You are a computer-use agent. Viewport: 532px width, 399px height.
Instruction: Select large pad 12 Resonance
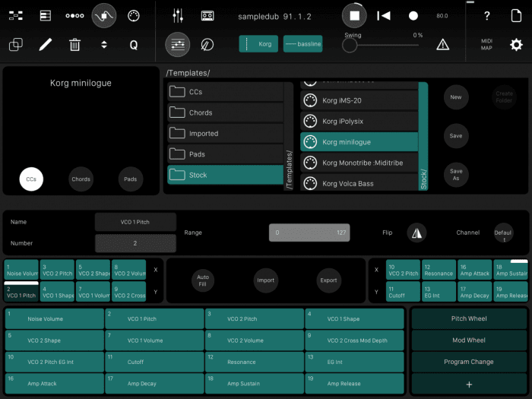click(x=254, y=362)
